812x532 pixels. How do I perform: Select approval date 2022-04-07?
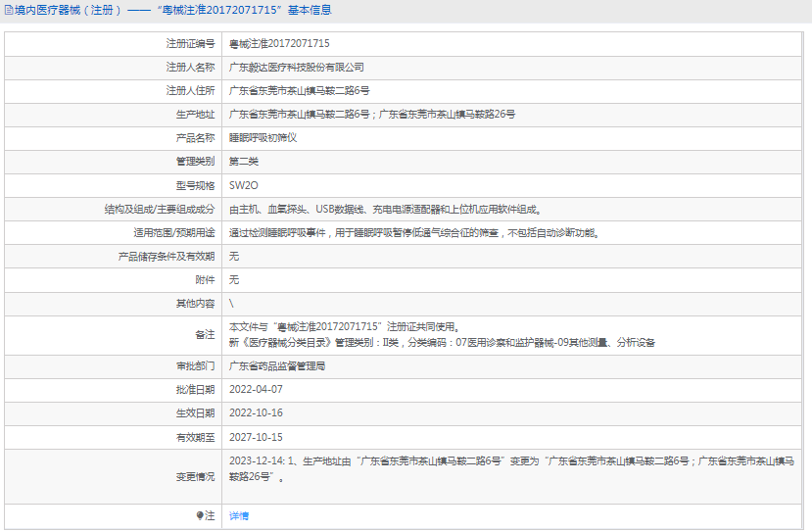(x=256, y=389)
